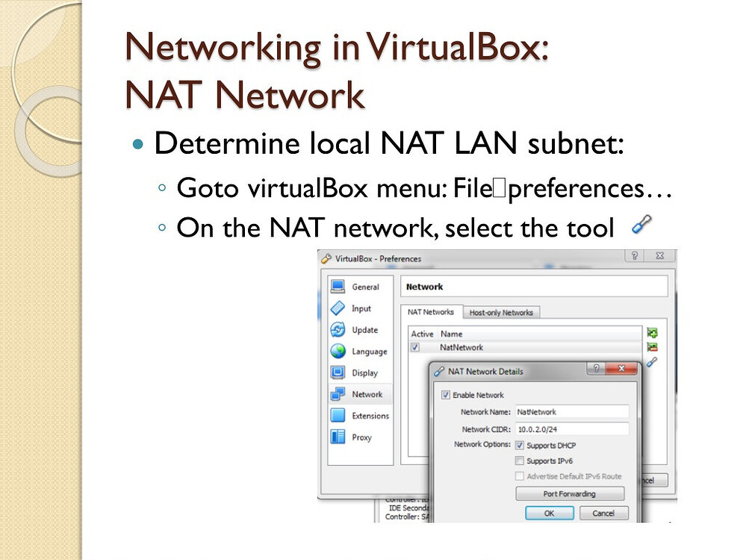Open the Proxy settings category
Image resolution: width=746 pixels, height=560 pixels.
pyautogui.click(x=360, y=437)
